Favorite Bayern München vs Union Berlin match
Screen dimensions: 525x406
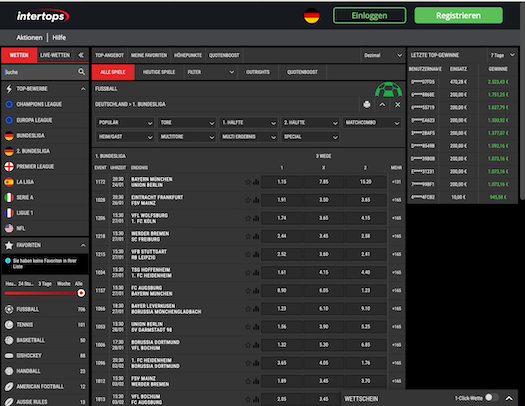click(x=248, y=182)
